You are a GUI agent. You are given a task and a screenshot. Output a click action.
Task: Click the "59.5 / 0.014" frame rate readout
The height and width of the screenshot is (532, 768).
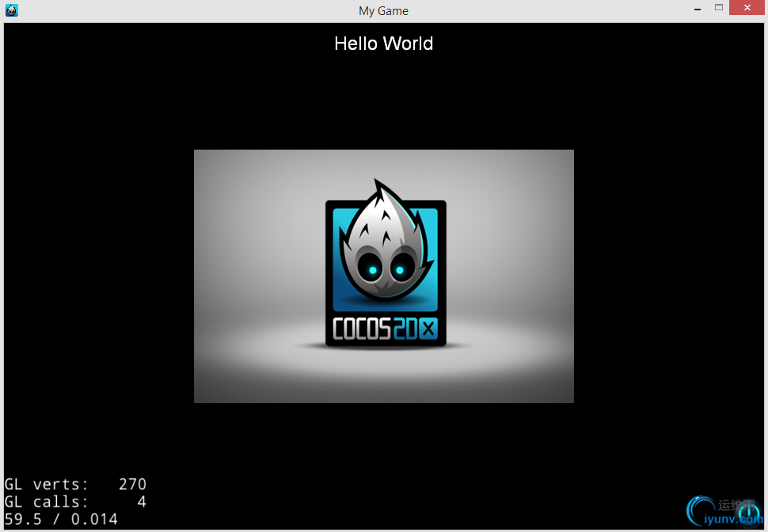point(61,519)
